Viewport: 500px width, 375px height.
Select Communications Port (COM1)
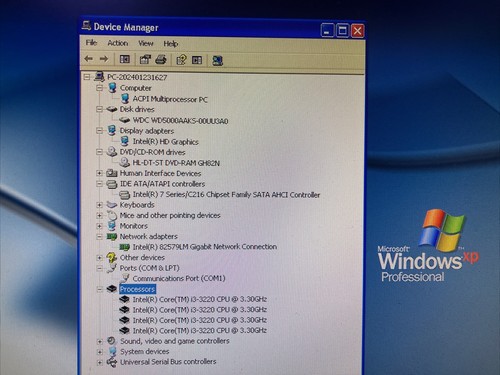(179, 278)
